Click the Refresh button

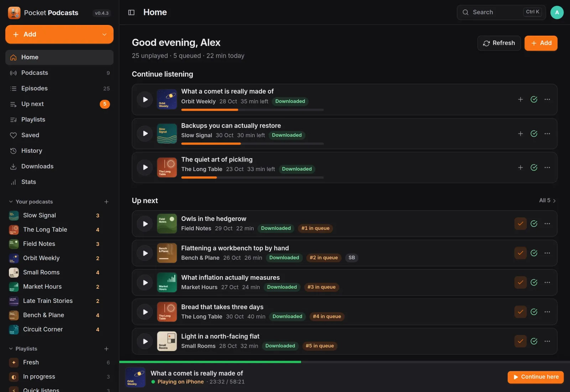pyautogui.click(x=499, y=43)
